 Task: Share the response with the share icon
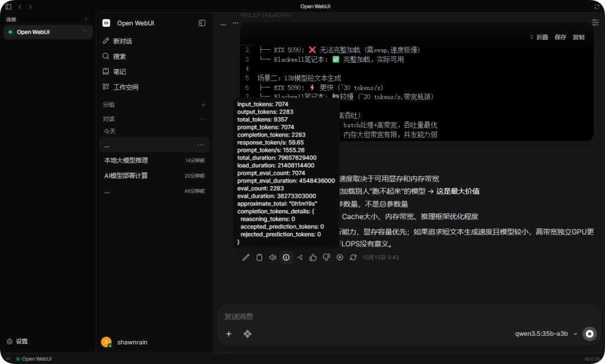click(x=300, y=258)
